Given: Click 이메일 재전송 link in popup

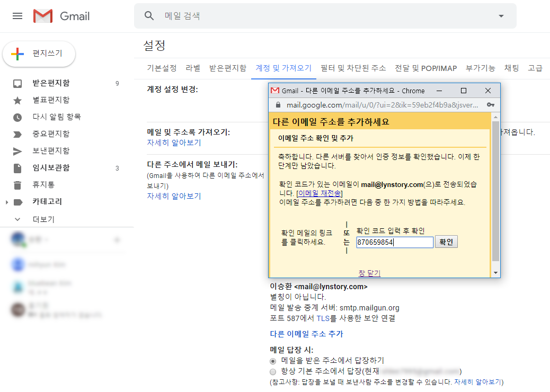Looking at the screenshot, I should click(x=319, y=193).
